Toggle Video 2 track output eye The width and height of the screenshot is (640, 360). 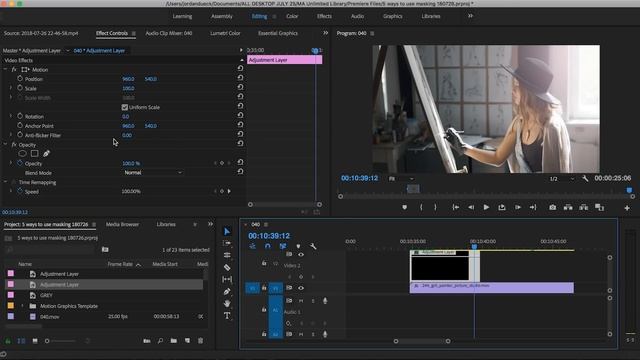click(301, 254)
